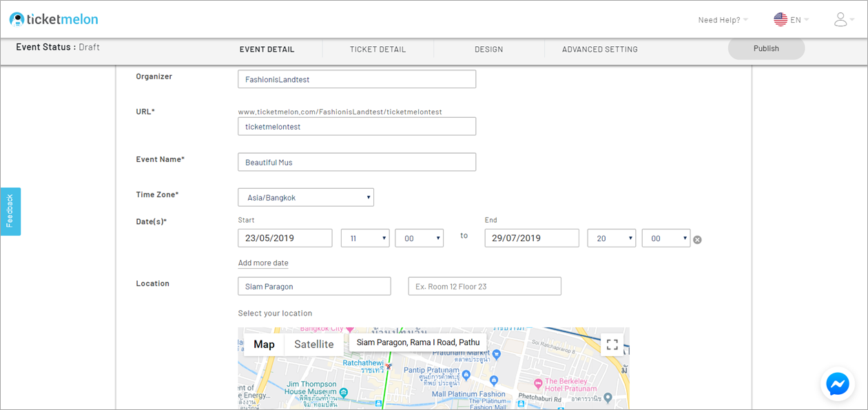The width and height of the screenshot is (868, 410).
Task: Click the Ticketmelon logo
Action: click(54, 19)
